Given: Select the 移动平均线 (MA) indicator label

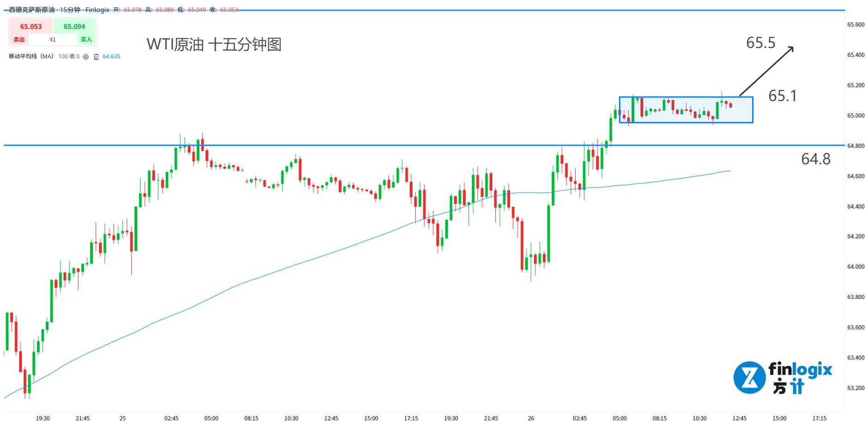Looking at the screenshot, I should 31,56.
